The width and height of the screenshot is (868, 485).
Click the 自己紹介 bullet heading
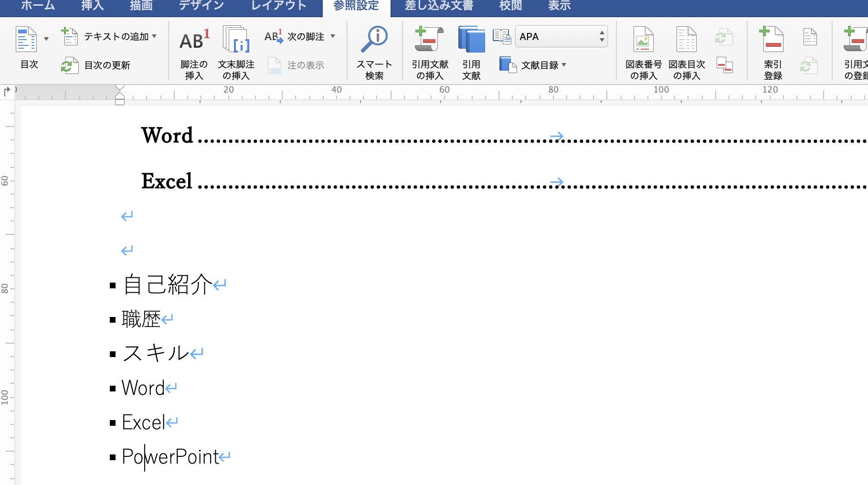167,285
